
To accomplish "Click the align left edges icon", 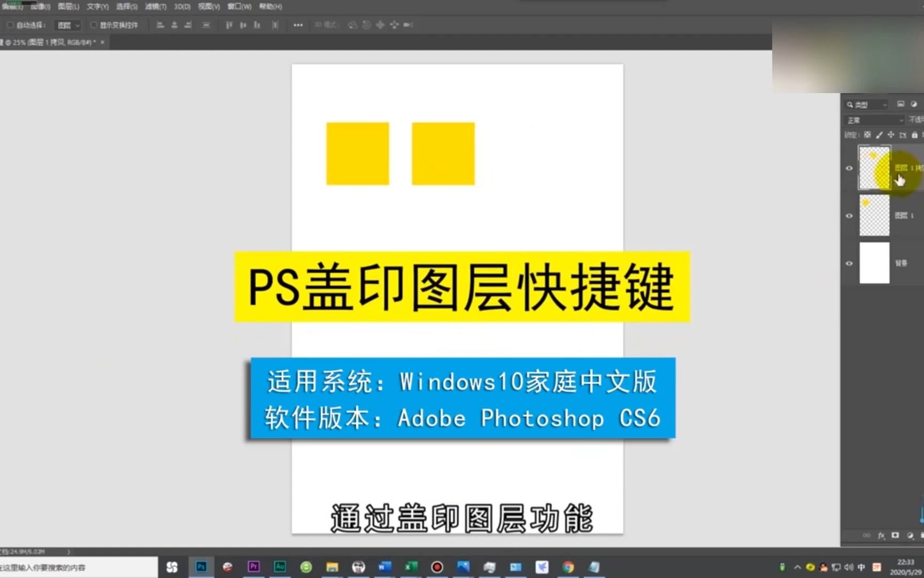I will point(160,25).
